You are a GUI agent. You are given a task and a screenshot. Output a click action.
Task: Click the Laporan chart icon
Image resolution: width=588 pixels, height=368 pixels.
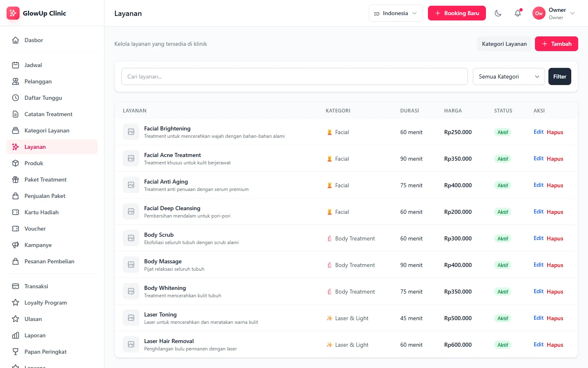[x=16, y=335]
